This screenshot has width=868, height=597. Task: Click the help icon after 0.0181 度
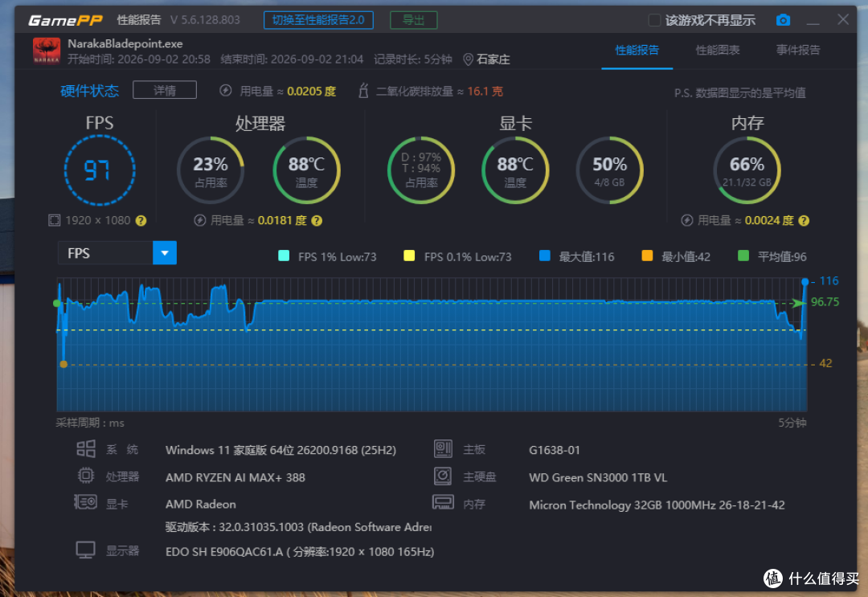(x=317, y=221)
